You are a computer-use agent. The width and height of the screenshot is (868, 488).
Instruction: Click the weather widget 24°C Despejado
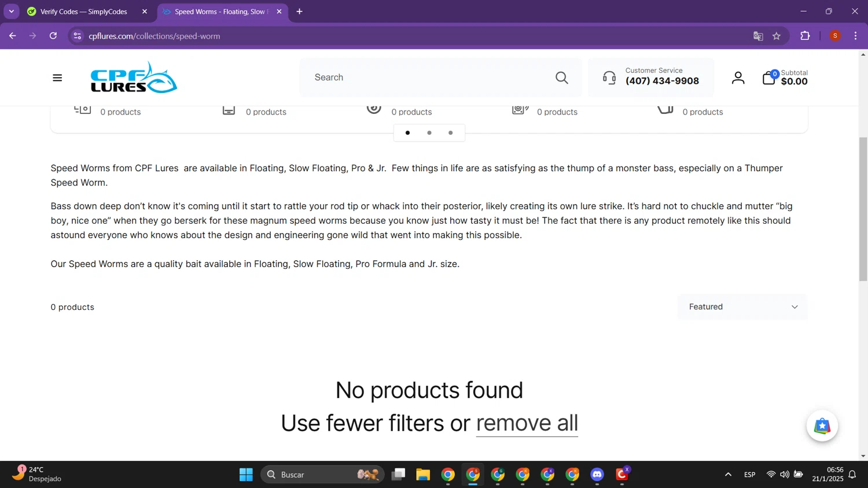point(38,474)
